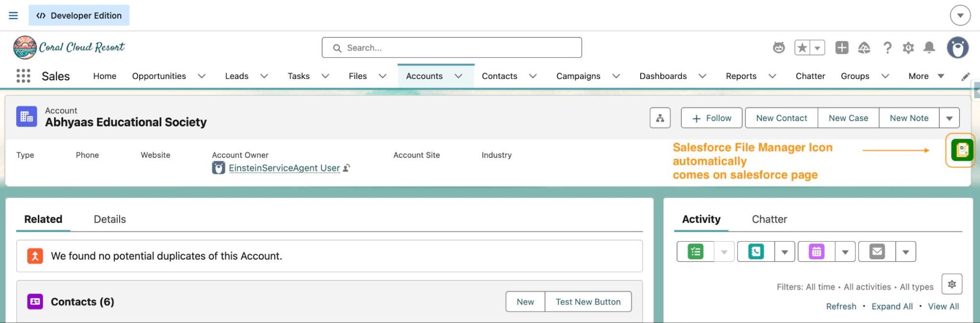Expand the Files tab dropdown chevron

tap(382, 76)
